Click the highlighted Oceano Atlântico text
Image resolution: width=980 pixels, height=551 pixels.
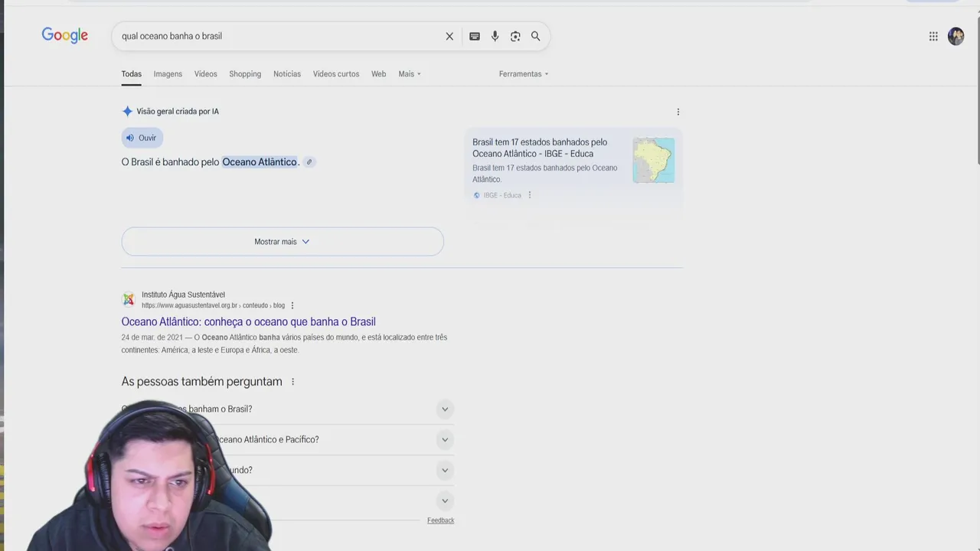tap(260, 162)
